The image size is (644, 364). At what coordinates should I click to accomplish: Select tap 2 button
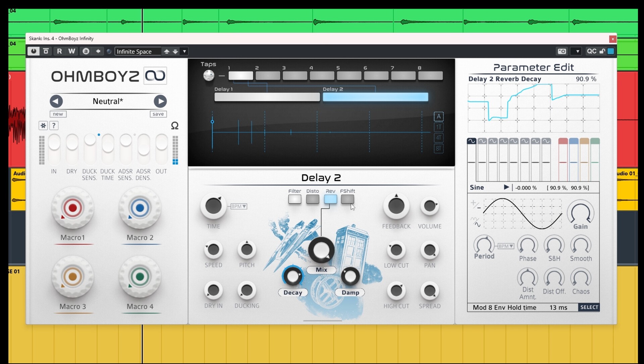tap(268, 76)
